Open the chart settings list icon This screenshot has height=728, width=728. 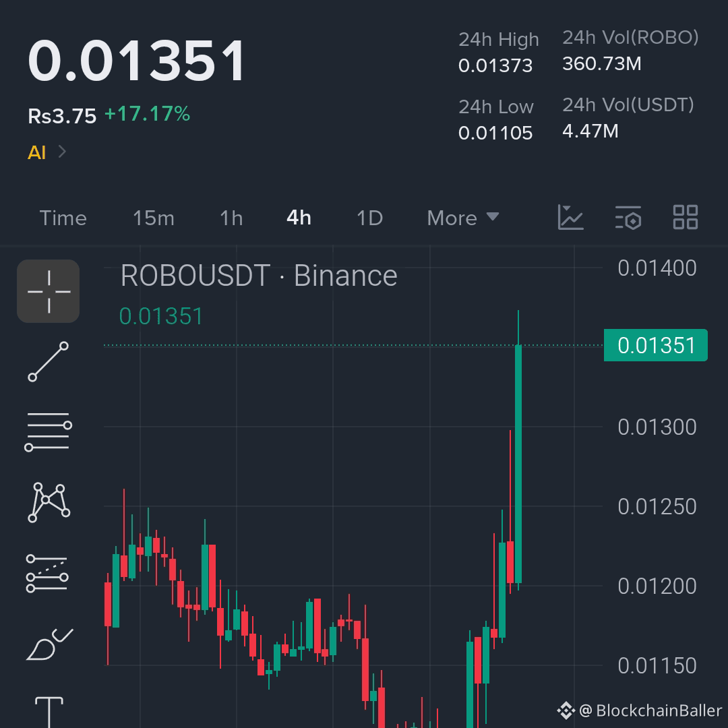pyautogui.click(x=628, y=217)
